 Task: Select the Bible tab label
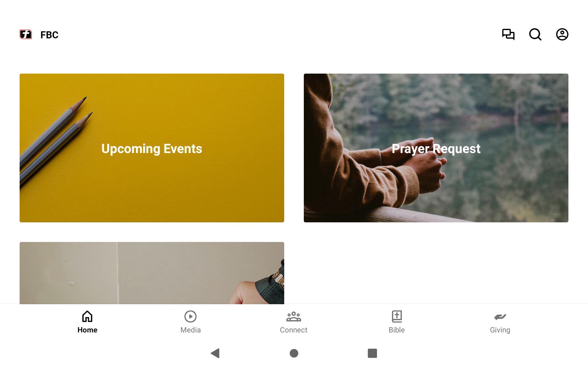click(x=397, y=330)
